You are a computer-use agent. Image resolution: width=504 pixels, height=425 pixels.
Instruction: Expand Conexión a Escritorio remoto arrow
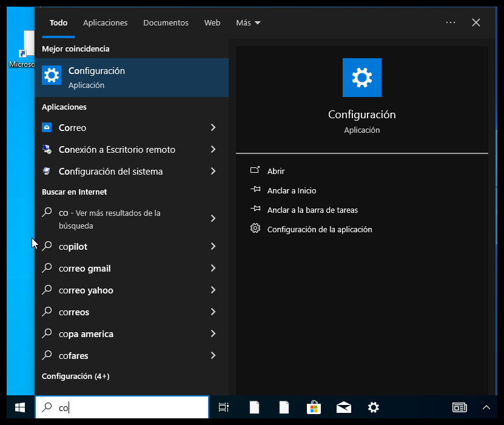[213, 149]
